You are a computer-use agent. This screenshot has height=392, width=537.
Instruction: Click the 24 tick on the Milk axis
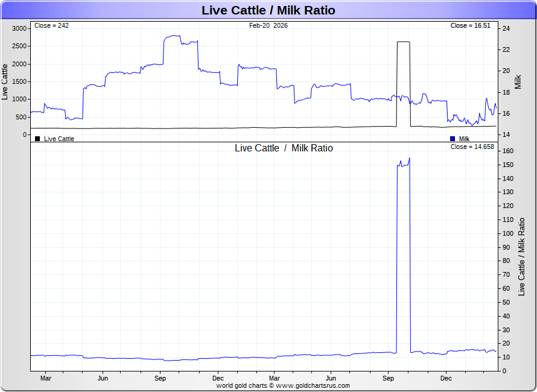(506, 28)
